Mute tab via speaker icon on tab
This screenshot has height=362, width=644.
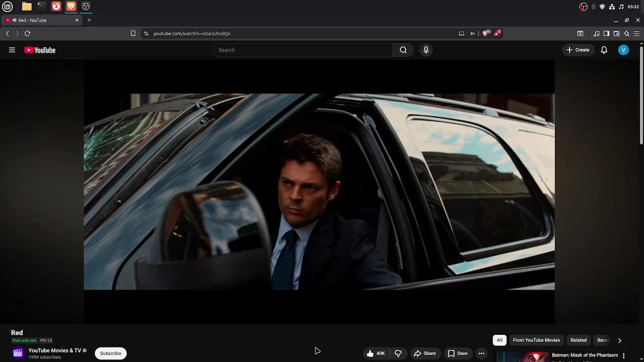pos(14,20)
